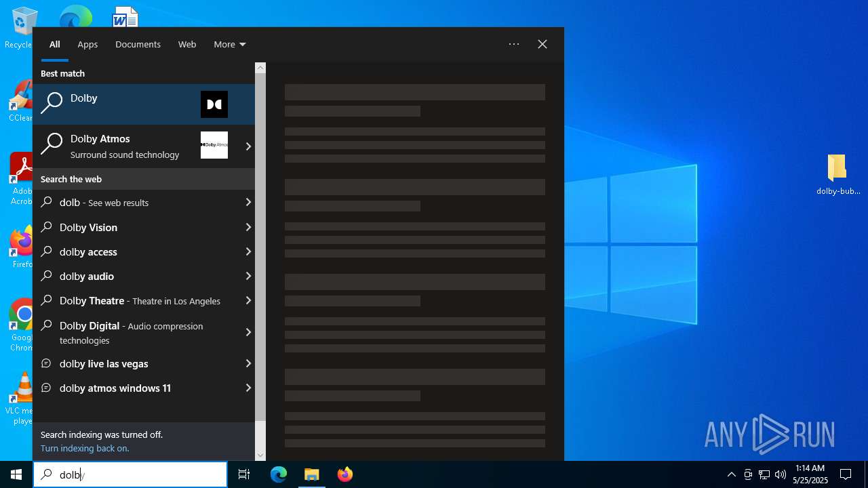Open the notification center icon
Screen dimensions: 868x488
point(846,474)
